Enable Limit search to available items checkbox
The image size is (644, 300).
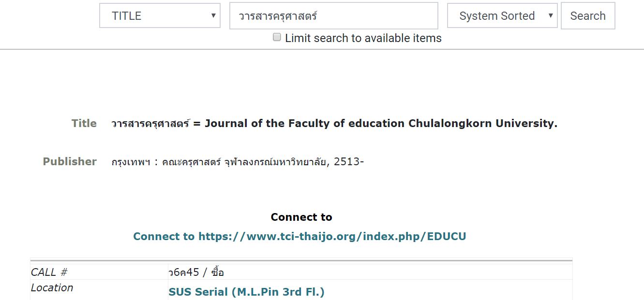pyautogui.click(x=277, y=37)
